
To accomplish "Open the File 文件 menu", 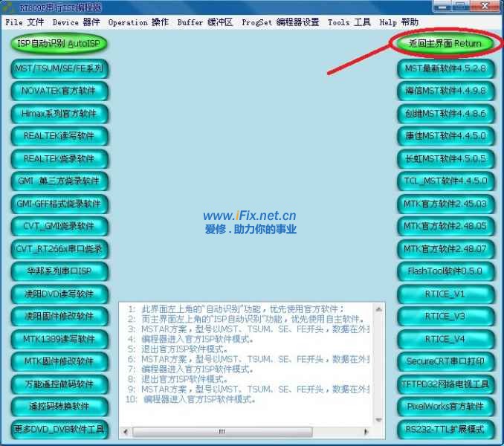I will 25,22.
